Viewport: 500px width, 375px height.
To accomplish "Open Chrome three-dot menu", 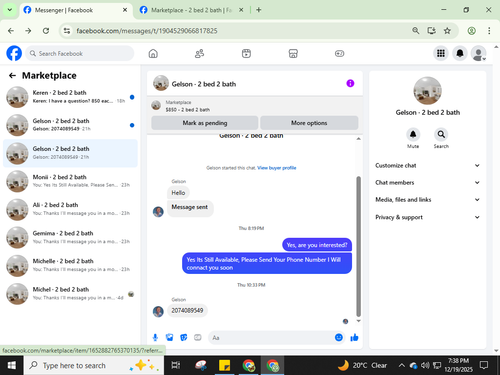I will tap(489, 31).
